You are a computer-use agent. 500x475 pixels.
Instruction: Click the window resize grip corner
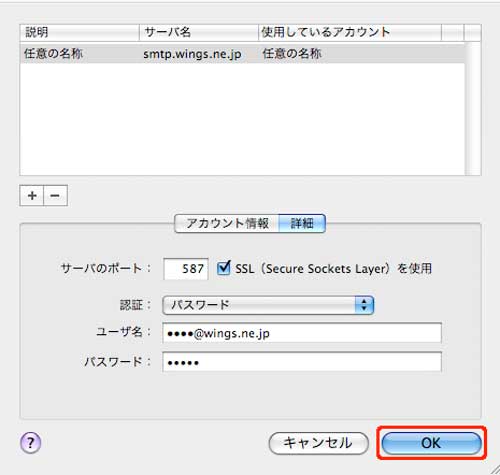pyautogui.click(x=495, y=470)
